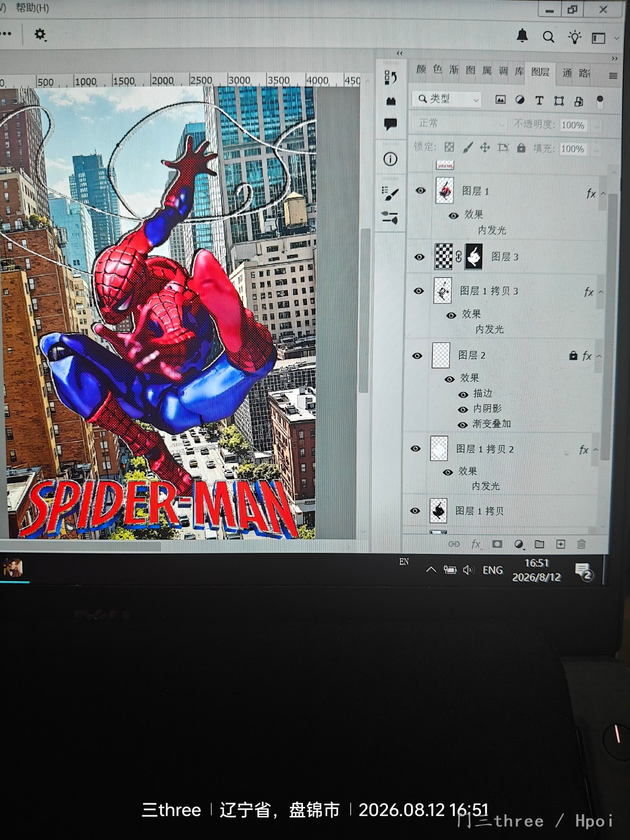The height and width of the screenshot is (840, 630).
Task: Add a layer style via fx button
Action: pyautogui.click(x=476, y=544)
